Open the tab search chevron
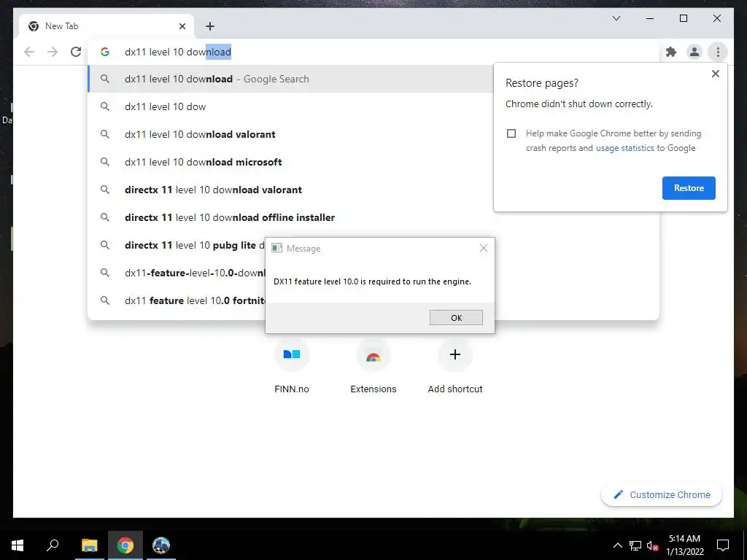This screenshot has width=747, height=560. tap(616, 18)
